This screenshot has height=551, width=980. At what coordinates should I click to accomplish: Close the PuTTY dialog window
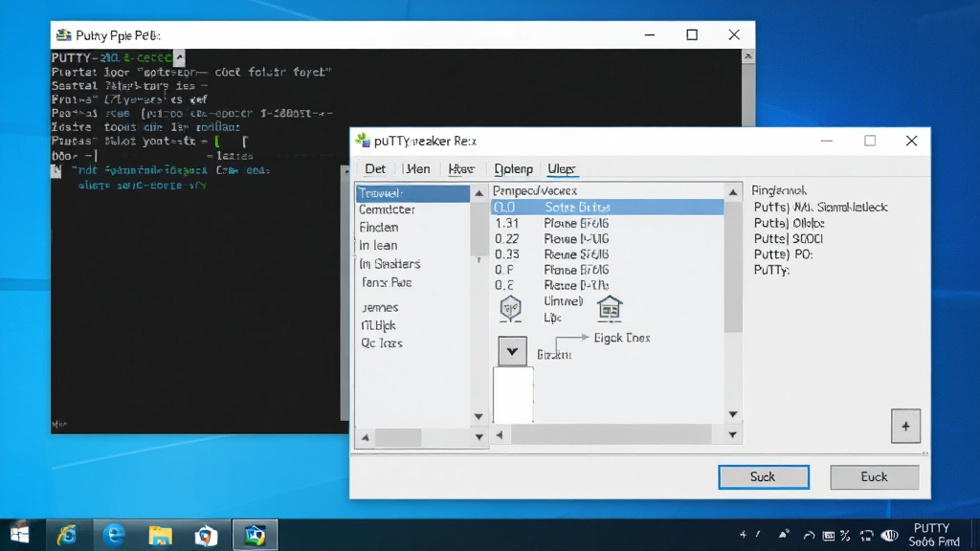[x=911, y=141]
